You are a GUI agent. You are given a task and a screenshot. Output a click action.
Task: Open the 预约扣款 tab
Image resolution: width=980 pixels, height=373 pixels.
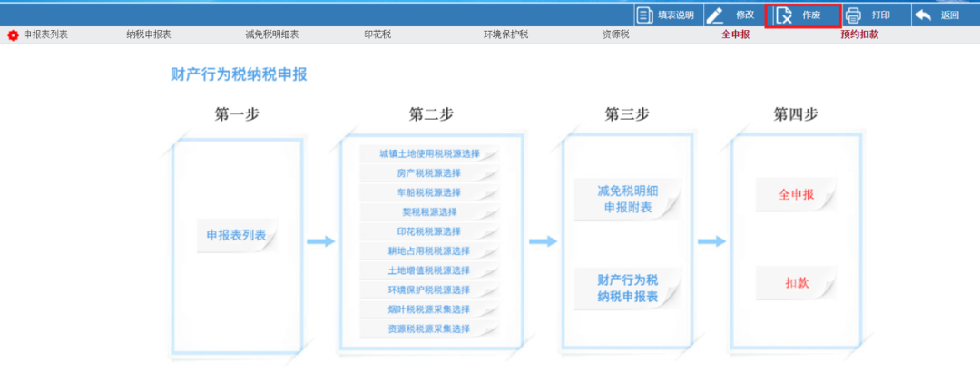point(859,35)
